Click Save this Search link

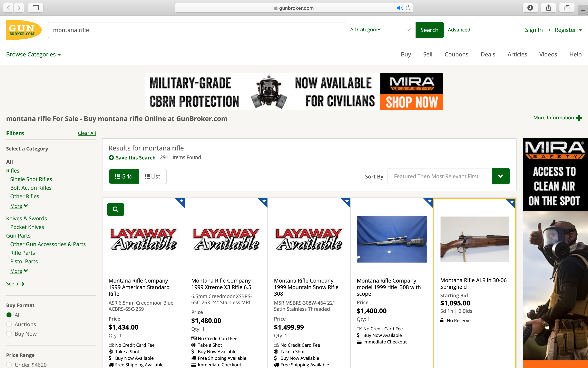(136, 158)
